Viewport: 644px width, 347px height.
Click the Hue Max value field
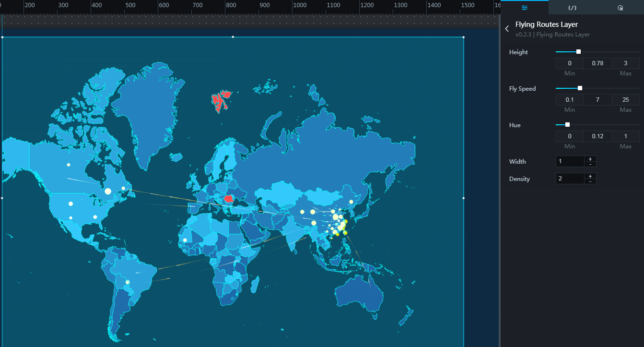coord(625,136)
